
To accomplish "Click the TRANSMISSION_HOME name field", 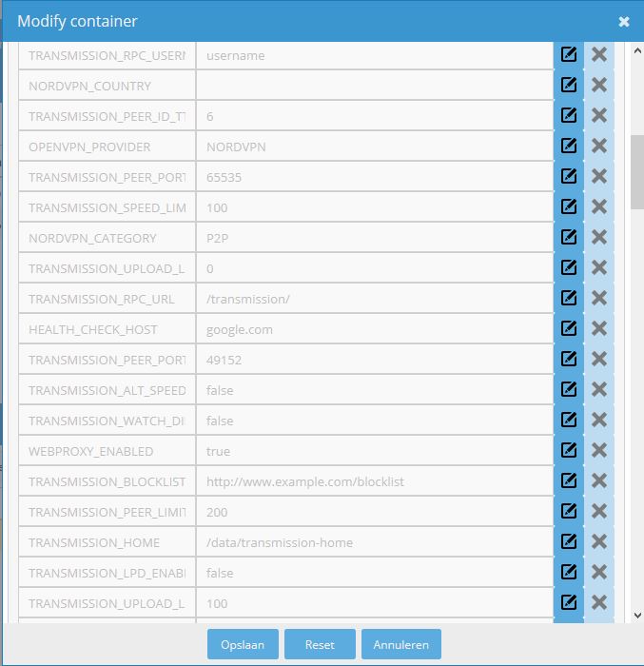I will click(x=107, y=543).
